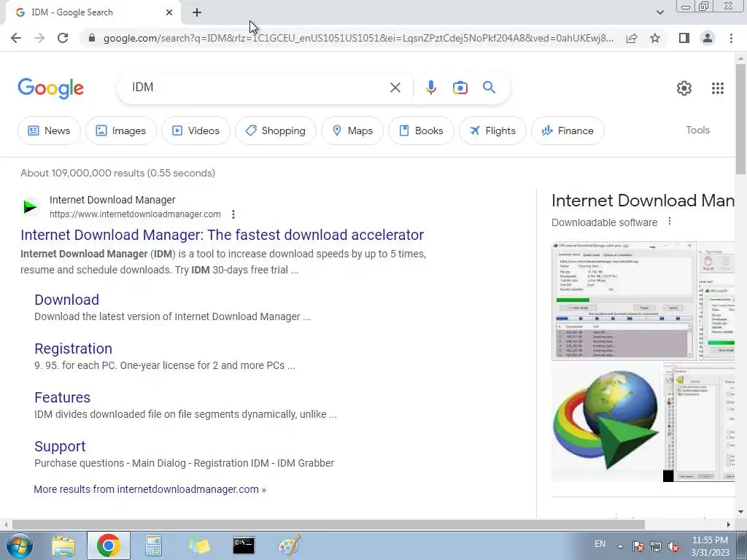The width and height of the screenshot is (747, 560).
Task: Open the network tray icon
Action: coord(656,547)
